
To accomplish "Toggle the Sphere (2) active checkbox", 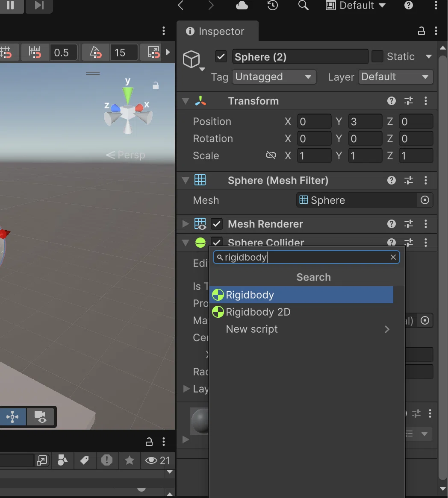I will click(221, 57).
